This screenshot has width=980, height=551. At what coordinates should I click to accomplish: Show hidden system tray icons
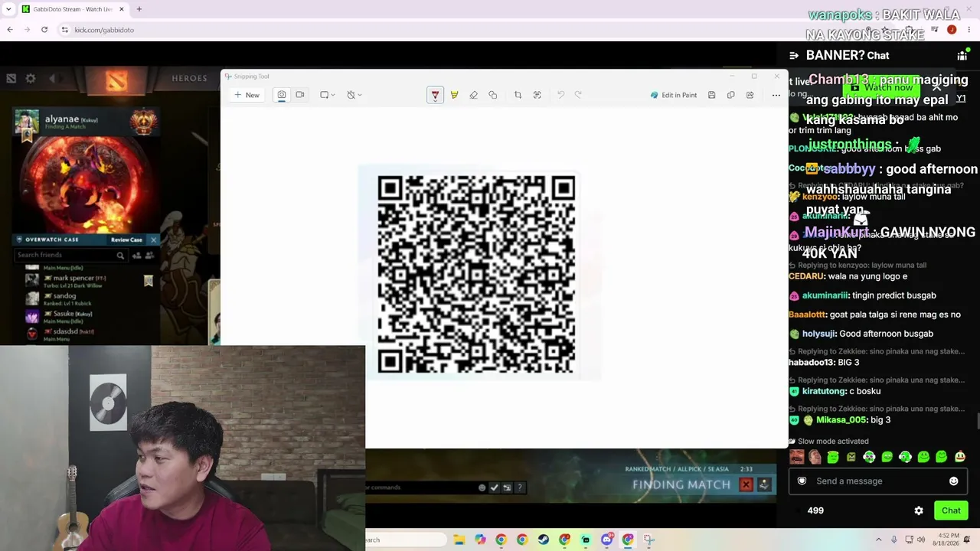[878, 540]
